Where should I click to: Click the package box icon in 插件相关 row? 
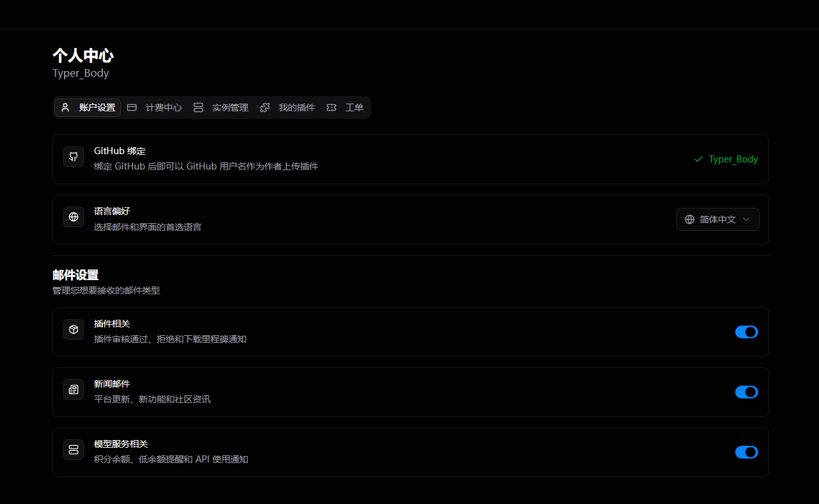(74, 329)
